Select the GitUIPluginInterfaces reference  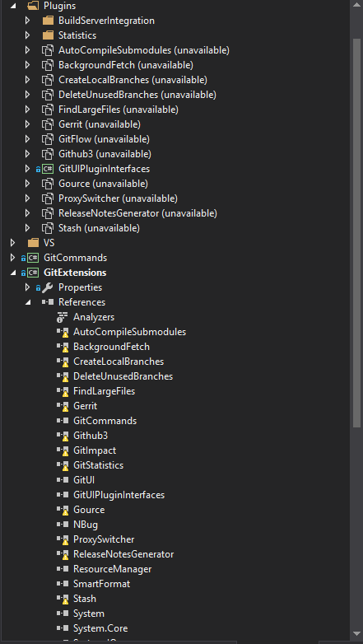pyautogui.click(x=119, y=495)
